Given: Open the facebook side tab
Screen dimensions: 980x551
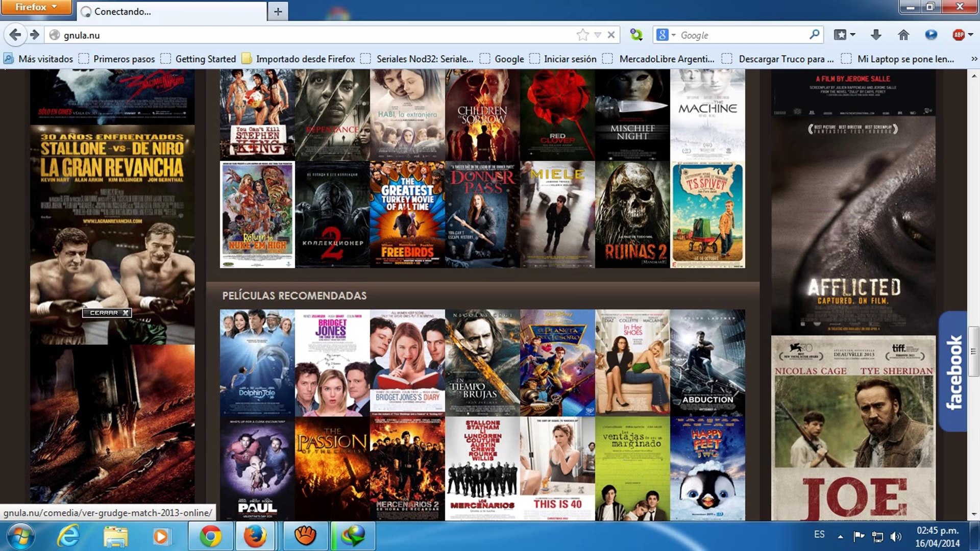Looking at the screenshot, I should click(952, 371).
